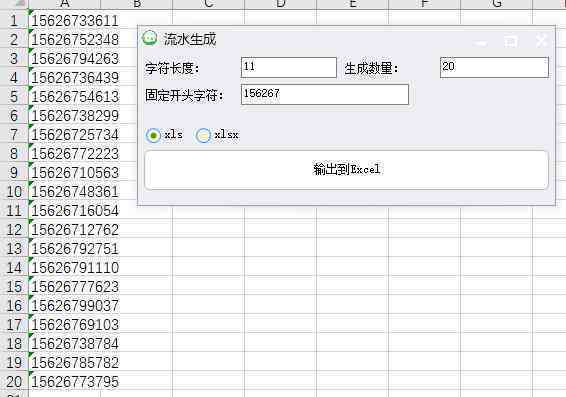Select cell containing 15626773795
566x397 pixels.
tap(65, 381)
